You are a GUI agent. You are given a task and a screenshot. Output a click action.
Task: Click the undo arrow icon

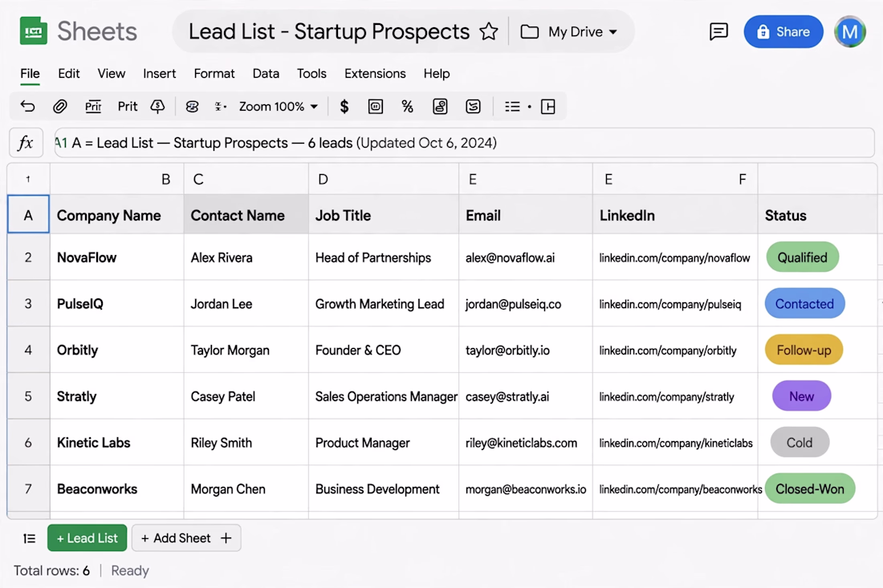click(x=27, y=107)
